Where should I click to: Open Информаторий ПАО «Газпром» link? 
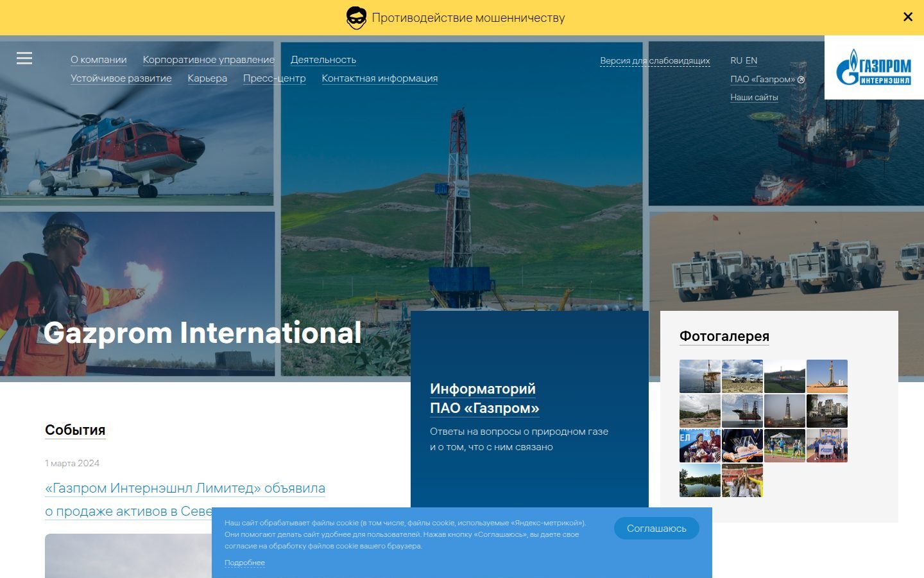pos(484,398)
